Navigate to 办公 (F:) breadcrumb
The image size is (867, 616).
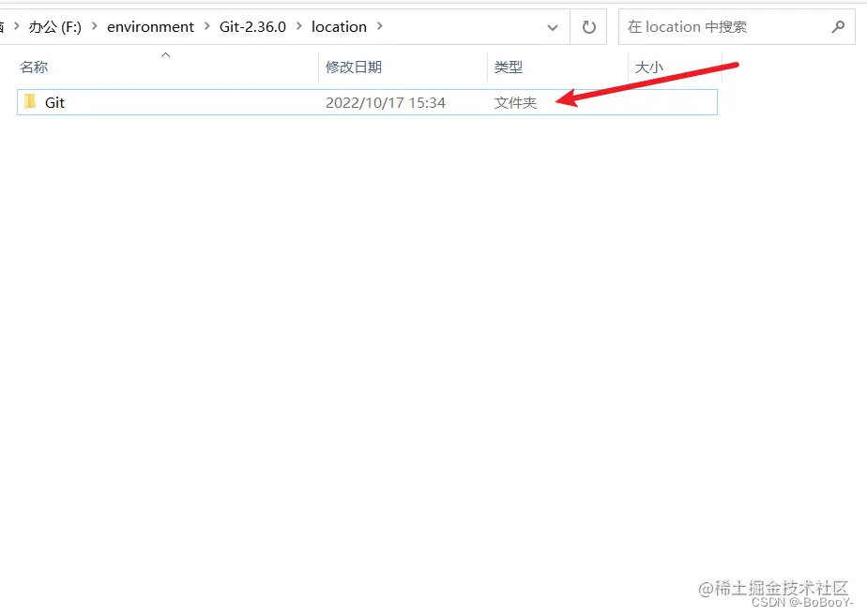[54, 26]
